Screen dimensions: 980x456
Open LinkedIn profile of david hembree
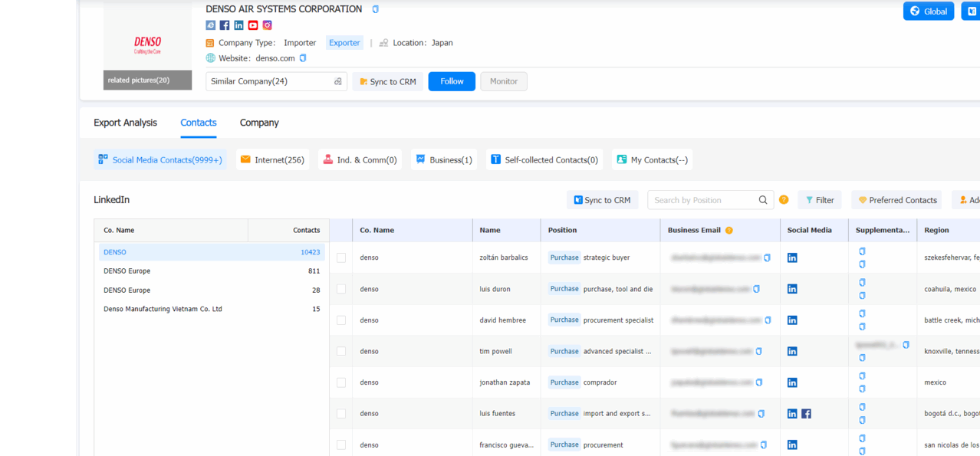coord(792,320)
